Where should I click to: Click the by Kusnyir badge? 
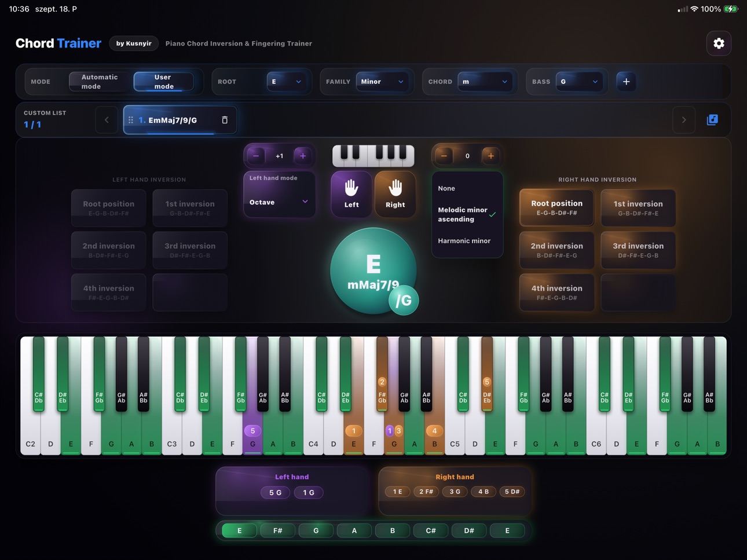click(x=134, y=43)
